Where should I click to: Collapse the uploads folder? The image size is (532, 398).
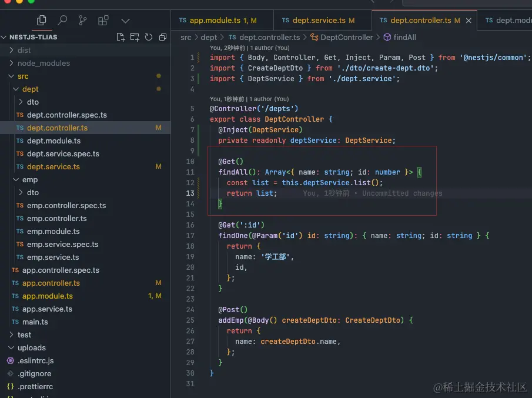point(11,348)
